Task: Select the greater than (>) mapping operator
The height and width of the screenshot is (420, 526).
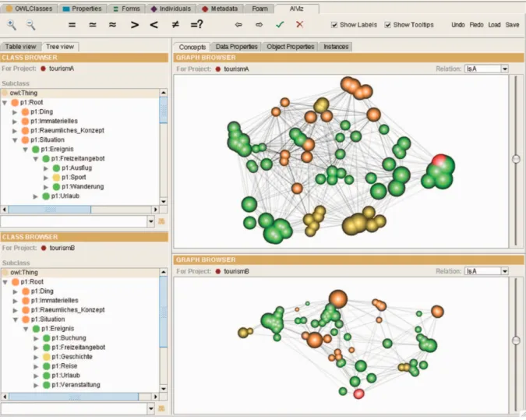Action: (x=135, y=25)
